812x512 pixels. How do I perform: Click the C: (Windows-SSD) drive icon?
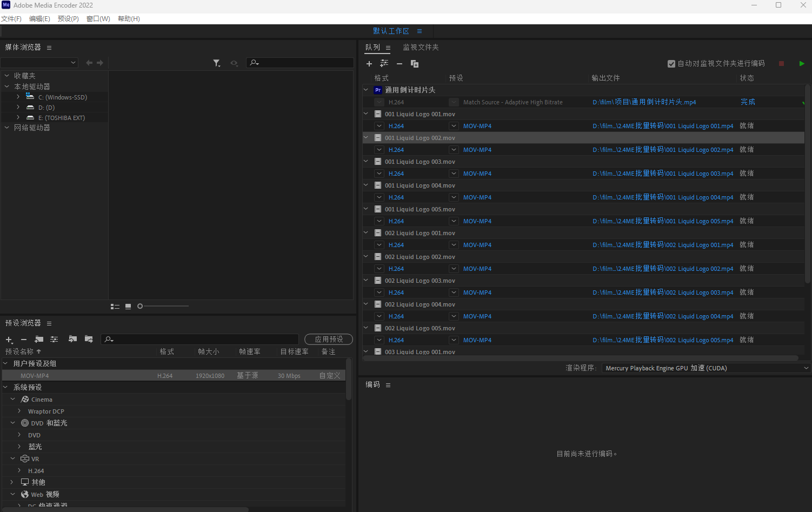(x=30, y=97)
